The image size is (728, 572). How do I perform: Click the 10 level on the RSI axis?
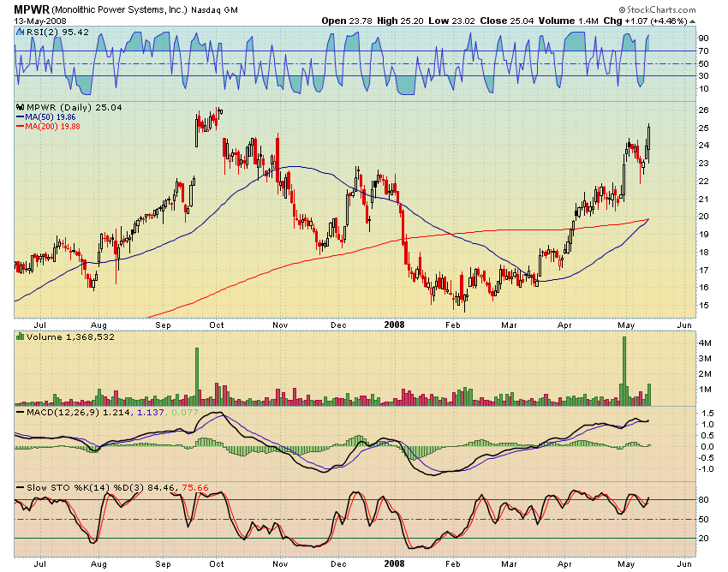pos(703,89)
